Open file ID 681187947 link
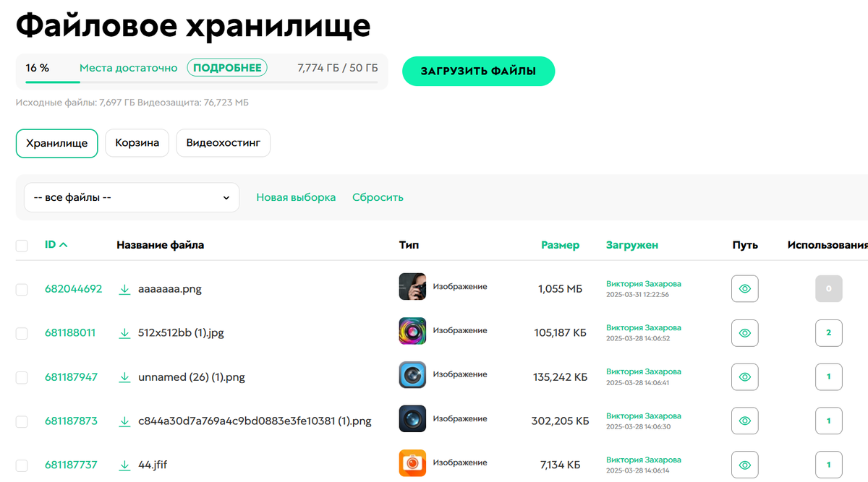The height and width of the screenshot is (482, 868). [71, 377]
